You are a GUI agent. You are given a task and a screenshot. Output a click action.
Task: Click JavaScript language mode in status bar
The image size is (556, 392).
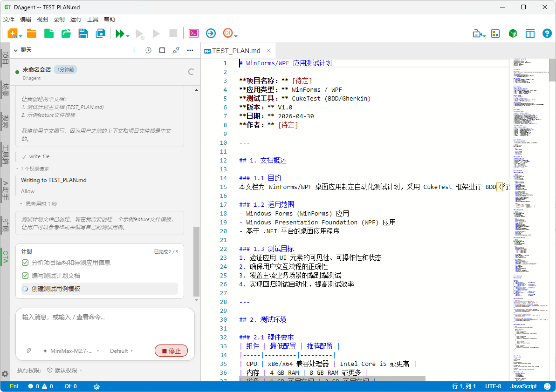tap(523, 386)
